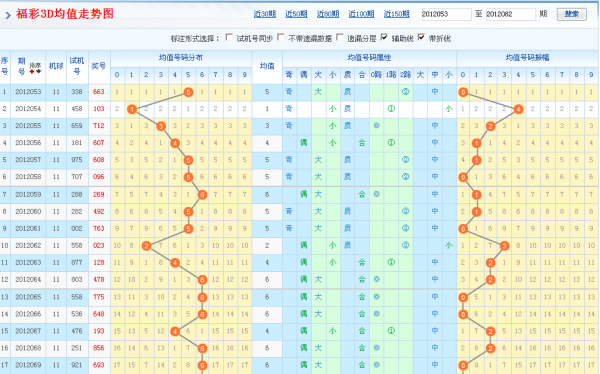
Task: Click the 均值号码属性 column group header
Action: tap(369, 58)
